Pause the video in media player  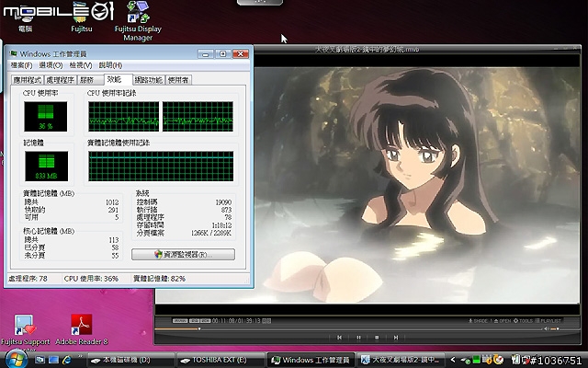(358, 338)
